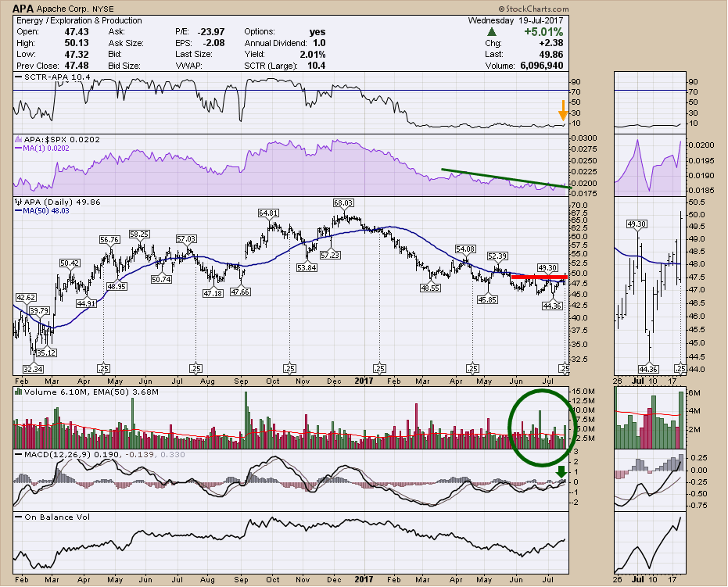Click the green up-triangle change indicator

point(492,32)
